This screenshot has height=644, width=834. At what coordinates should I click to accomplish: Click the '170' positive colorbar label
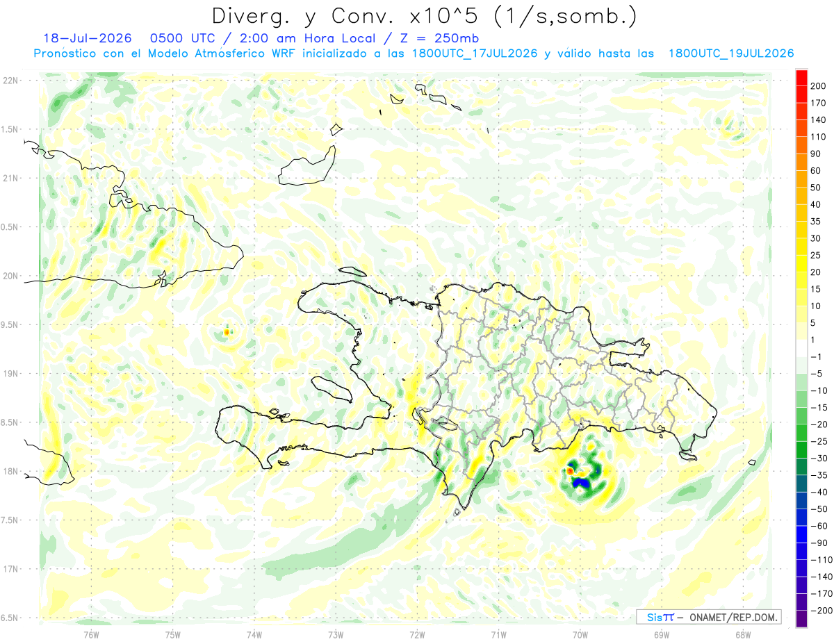[x=818, y=103]
